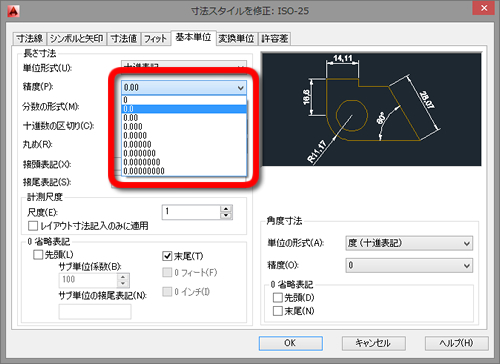Choose 0.00000000 in the precision list
Image resolution: width=500 pixels, height=364 pixels.
point(184,171)
